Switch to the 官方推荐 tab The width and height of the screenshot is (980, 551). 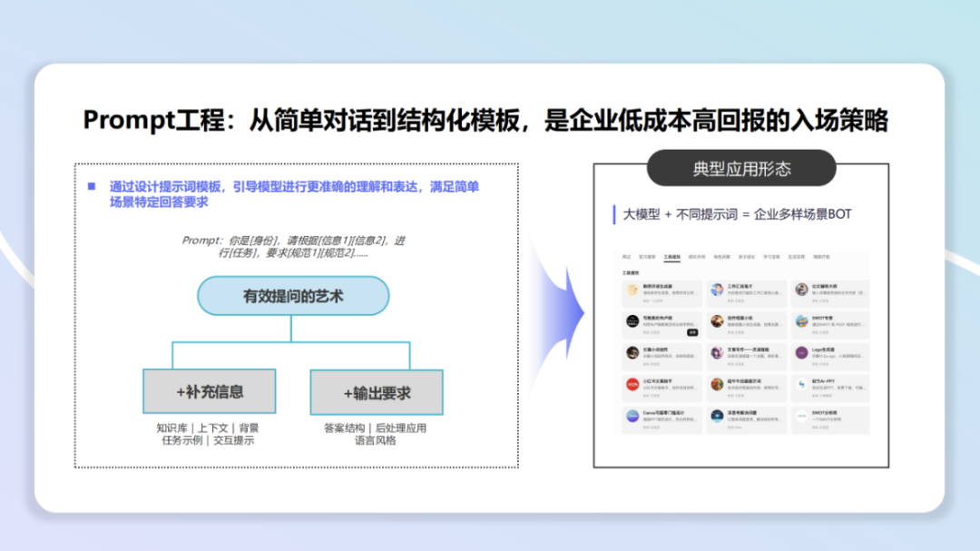(647, 257)
